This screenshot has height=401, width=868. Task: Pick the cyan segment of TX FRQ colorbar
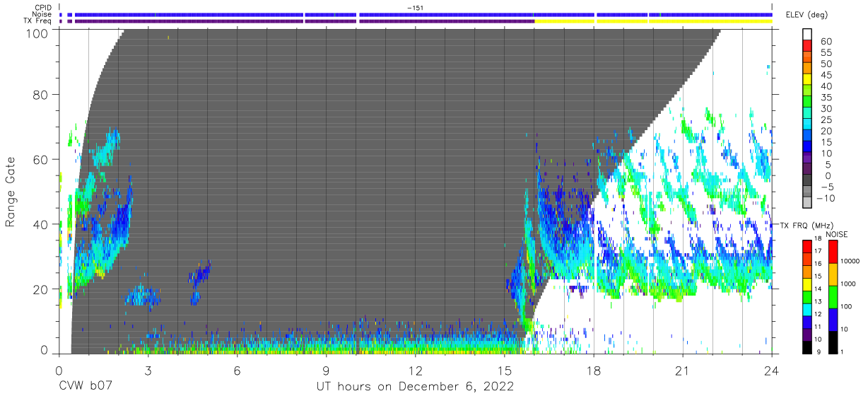point(808,308)
